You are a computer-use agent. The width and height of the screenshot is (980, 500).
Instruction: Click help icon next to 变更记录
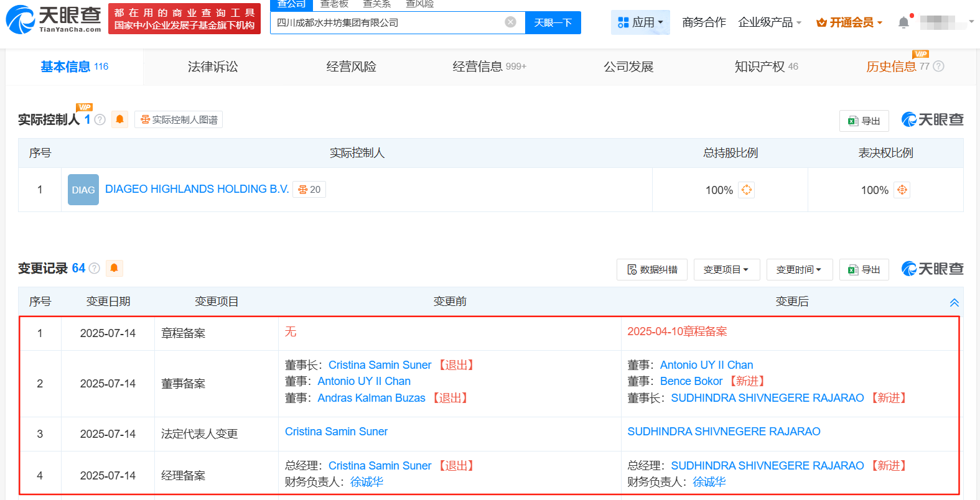click(x=95, y=268)
